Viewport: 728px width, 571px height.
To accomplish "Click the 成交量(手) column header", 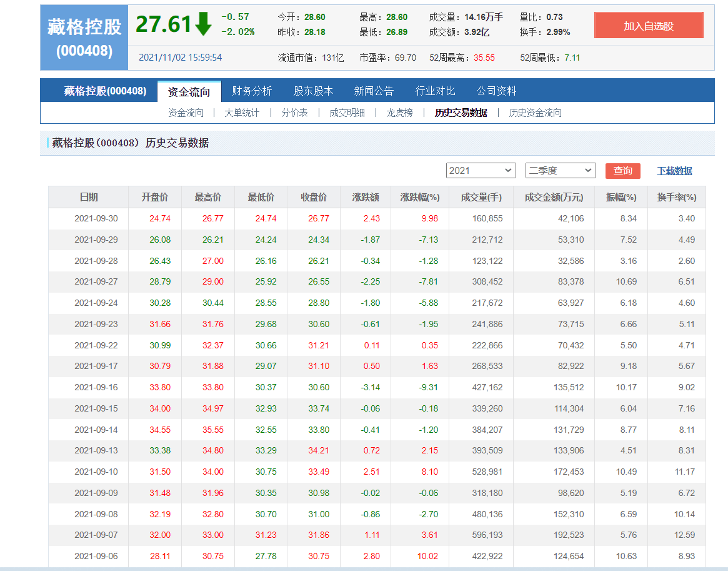I will pyautogui.click(x=481, y=197).
